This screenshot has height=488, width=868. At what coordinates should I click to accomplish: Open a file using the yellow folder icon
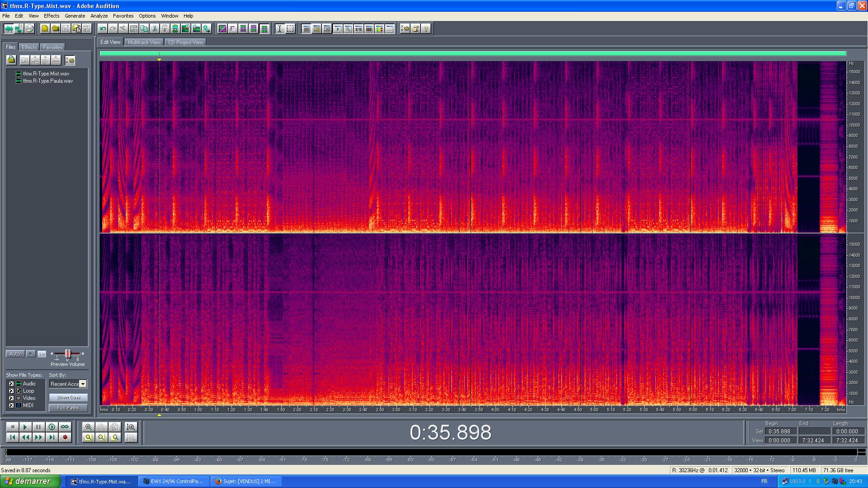tap(55, 28)
